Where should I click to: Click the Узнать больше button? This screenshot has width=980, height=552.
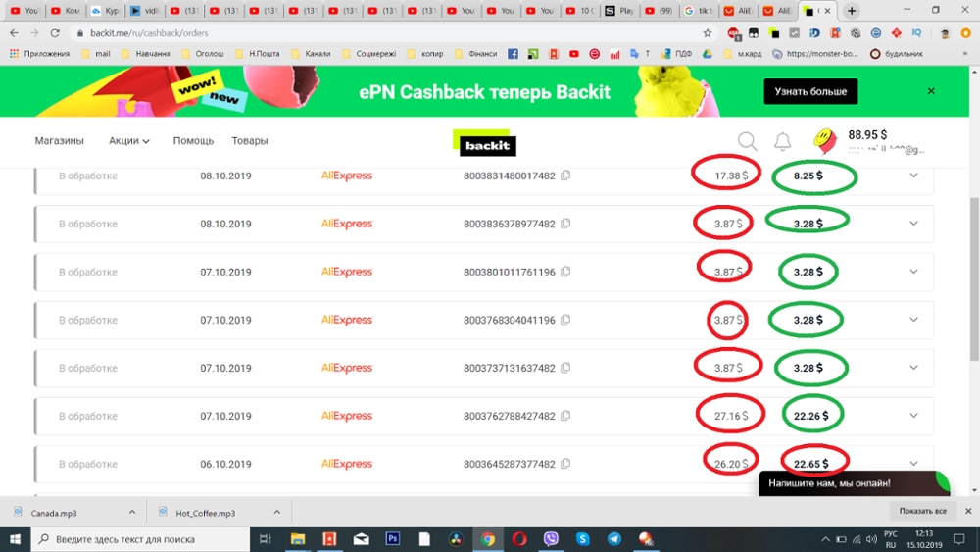810,91
